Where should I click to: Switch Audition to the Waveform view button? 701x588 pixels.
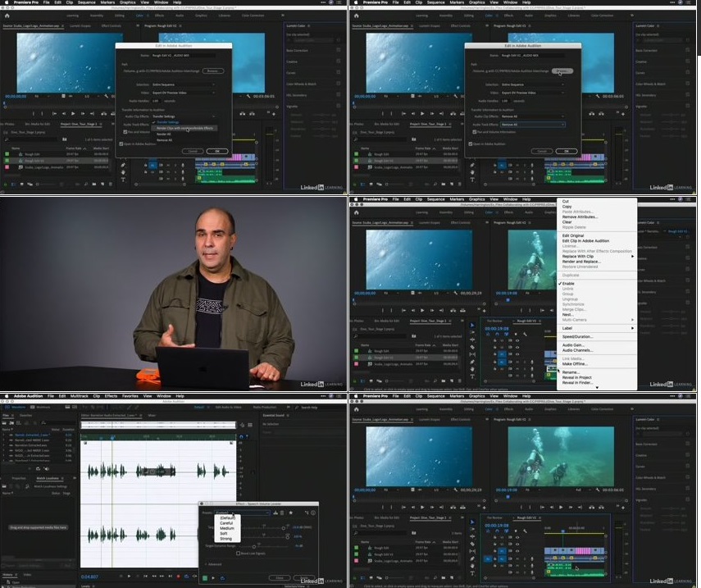coord(16,408)
